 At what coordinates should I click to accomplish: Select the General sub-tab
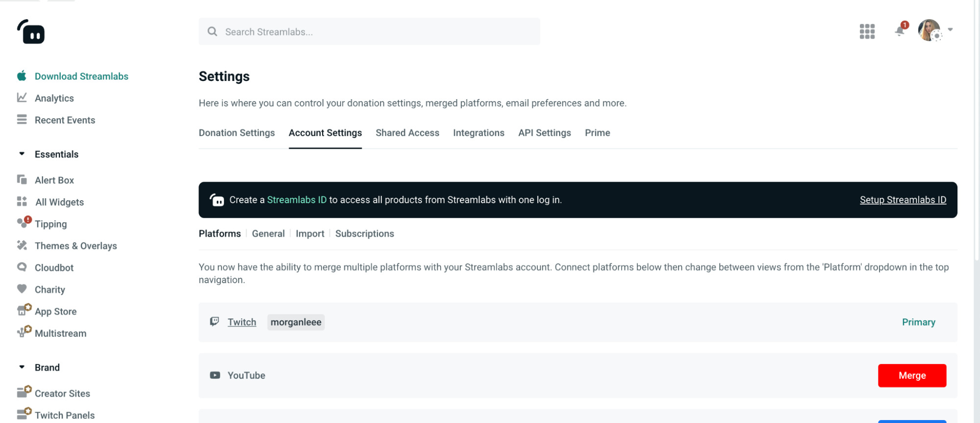click(268, 234)
